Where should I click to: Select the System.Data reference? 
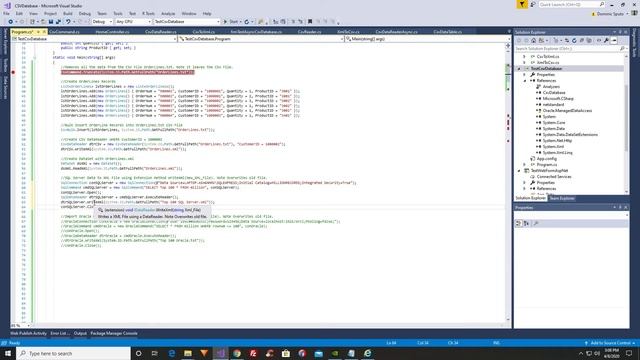point(553,129)
